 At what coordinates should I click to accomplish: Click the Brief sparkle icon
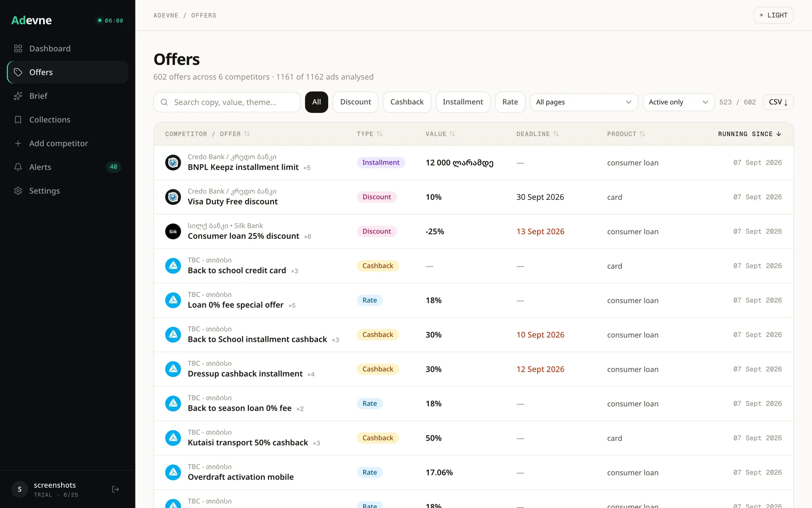click(18, 96)
